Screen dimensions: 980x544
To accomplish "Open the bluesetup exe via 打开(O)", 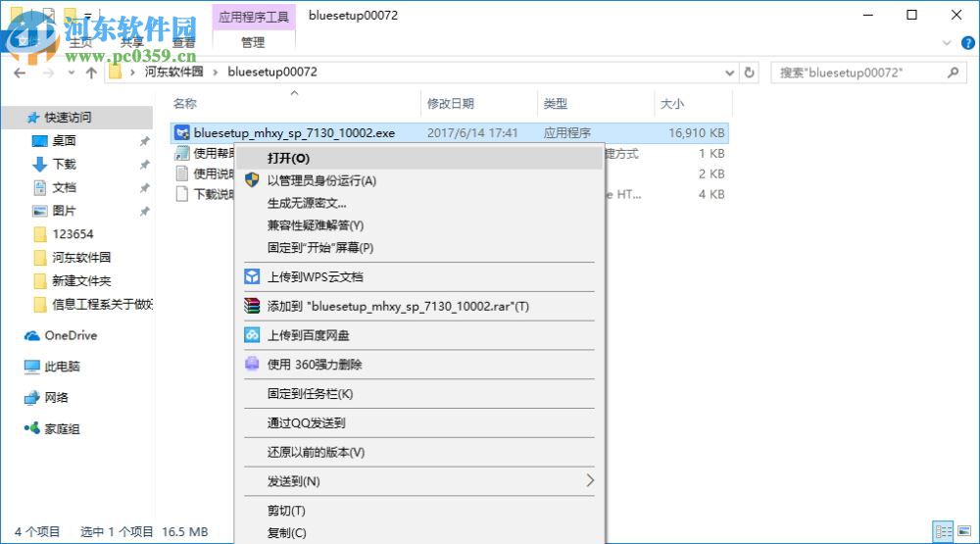I will [418, 158].
